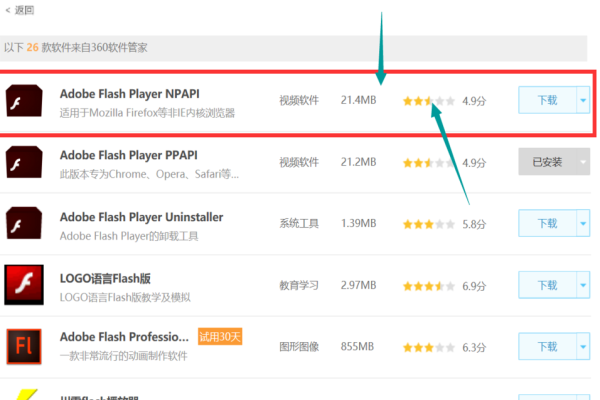Download LOGO语言Flash版
This screenshot has height=400, width=600.
point(547,285)
